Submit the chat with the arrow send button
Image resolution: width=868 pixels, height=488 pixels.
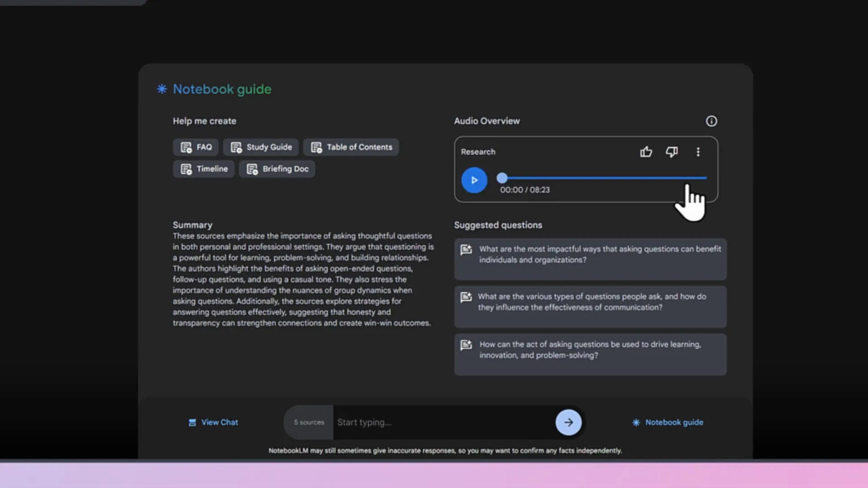point(568,422)
